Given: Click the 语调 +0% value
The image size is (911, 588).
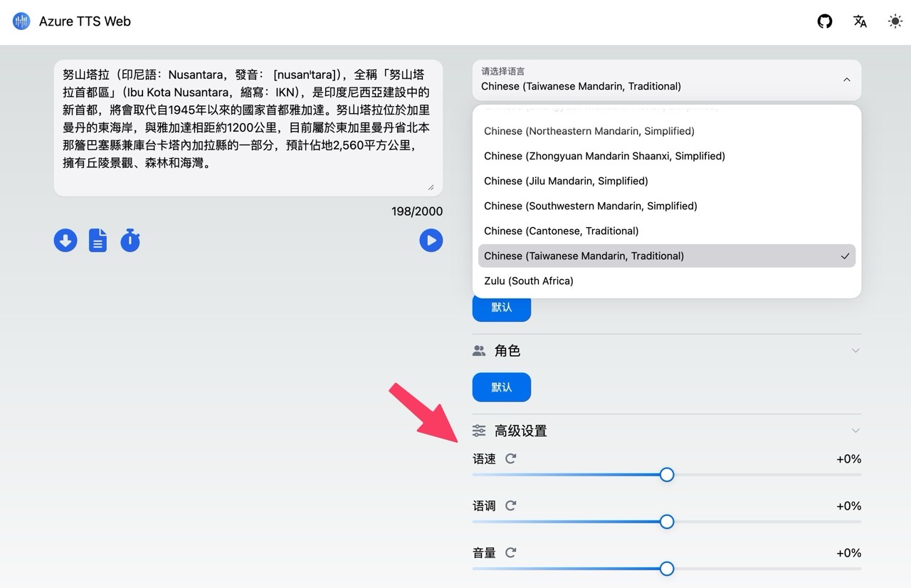Looking at the screenshot, I should [x=849, y=506].
